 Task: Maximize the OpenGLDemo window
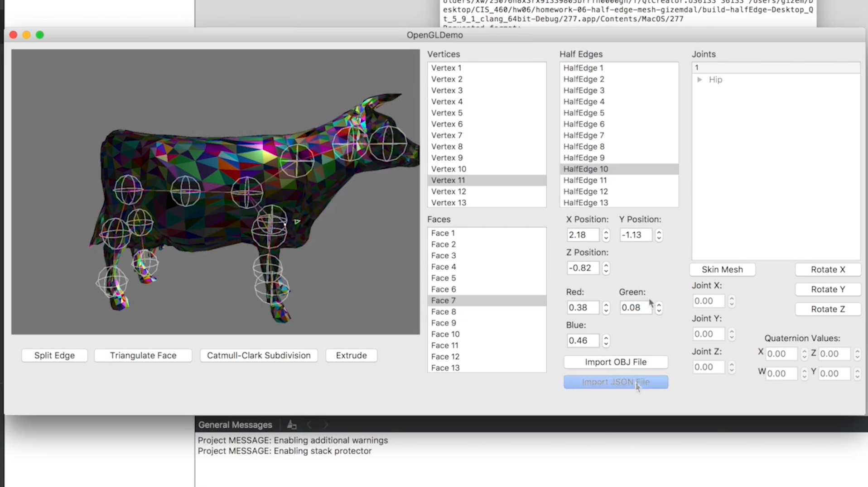40,35
